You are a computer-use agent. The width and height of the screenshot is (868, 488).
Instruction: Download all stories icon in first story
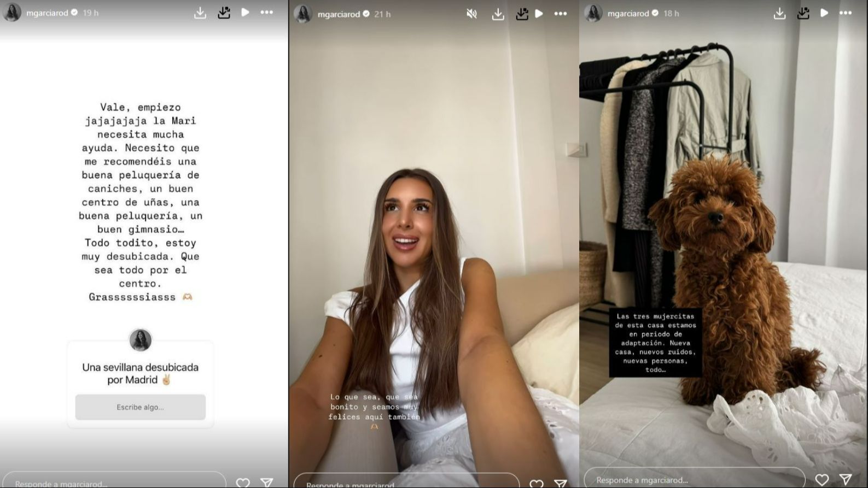click(x=224, y=13)
